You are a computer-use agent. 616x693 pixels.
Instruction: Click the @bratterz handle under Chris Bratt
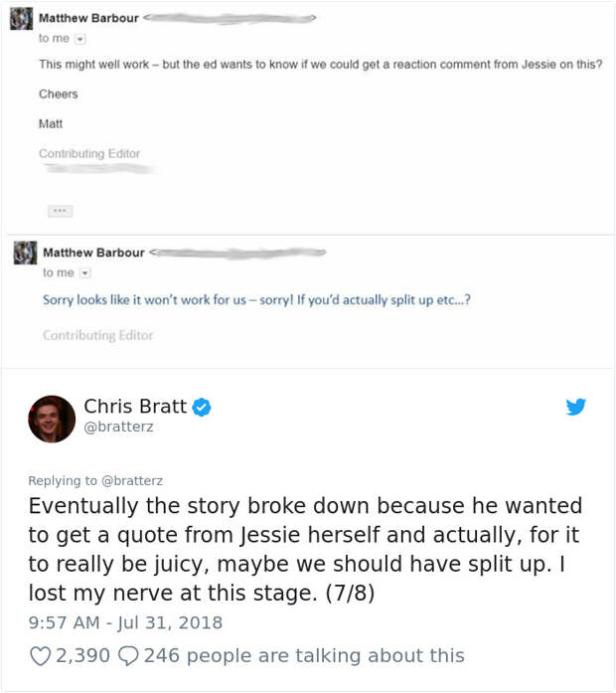119,427
